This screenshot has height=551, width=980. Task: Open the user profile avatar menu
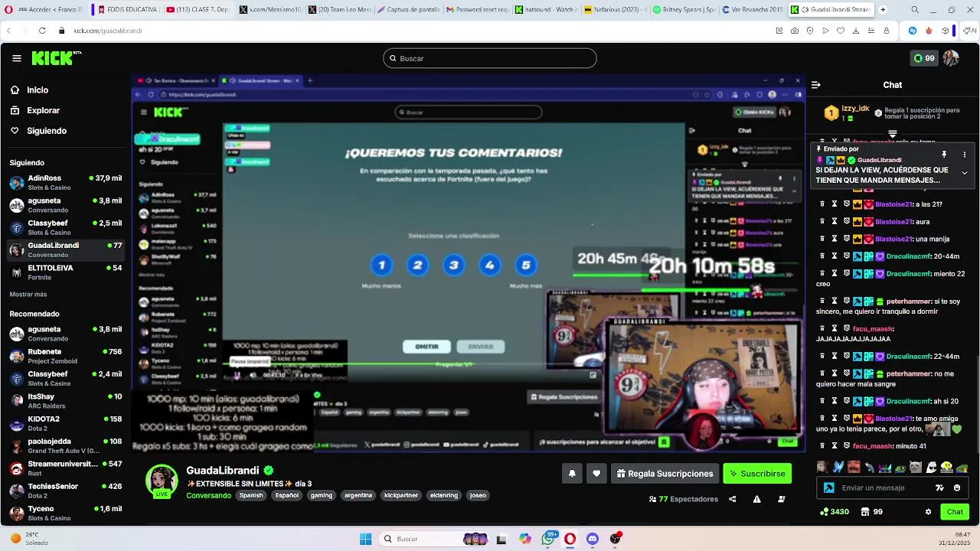click(951, 58)
